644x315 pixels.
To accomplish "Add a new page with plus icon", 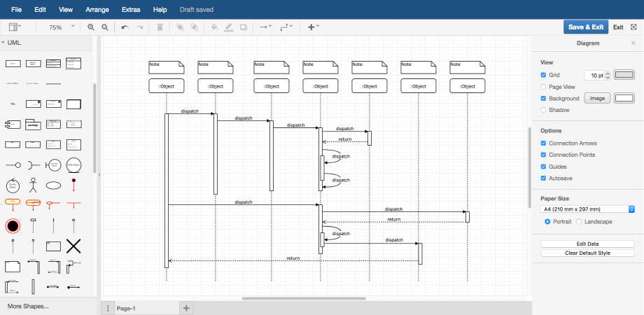I will pos(186,308).
